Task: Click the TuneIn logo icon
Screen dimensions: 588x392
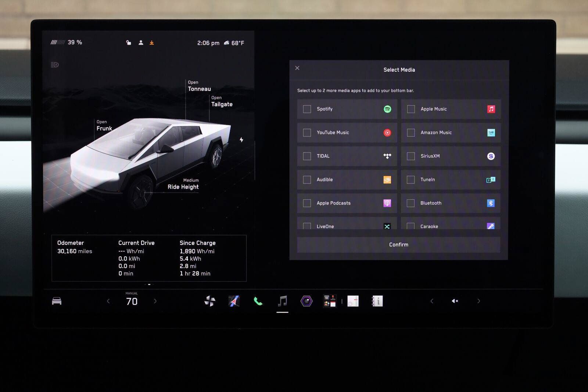Action: 491,180
